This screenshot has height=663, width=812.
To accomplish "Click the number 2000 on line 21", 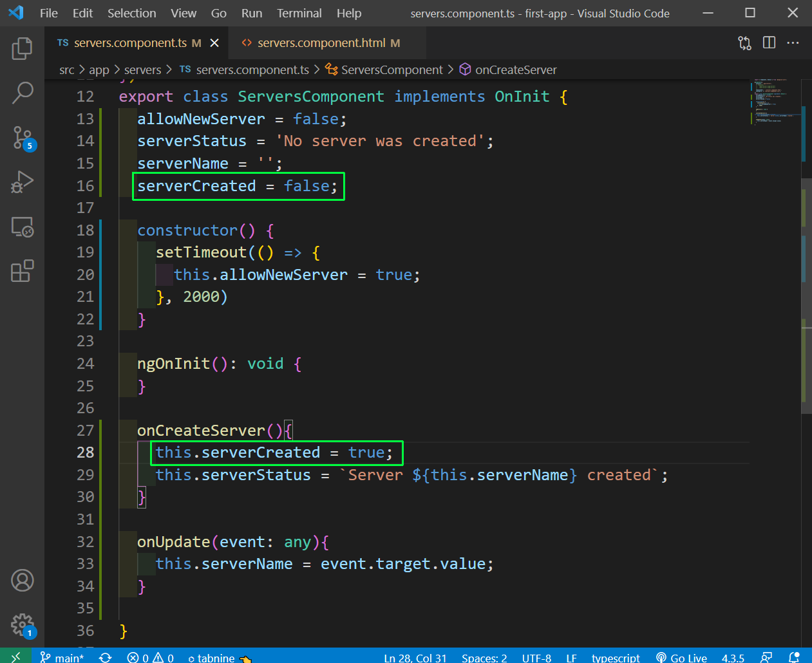I will coord(201,297).
